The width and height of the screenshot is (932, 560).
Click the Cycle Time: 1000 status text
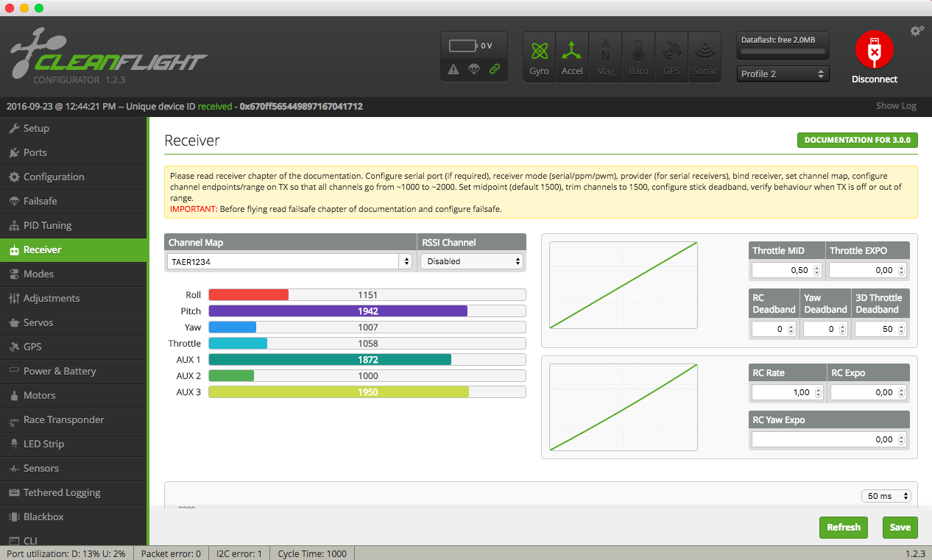tap(312, 553)
